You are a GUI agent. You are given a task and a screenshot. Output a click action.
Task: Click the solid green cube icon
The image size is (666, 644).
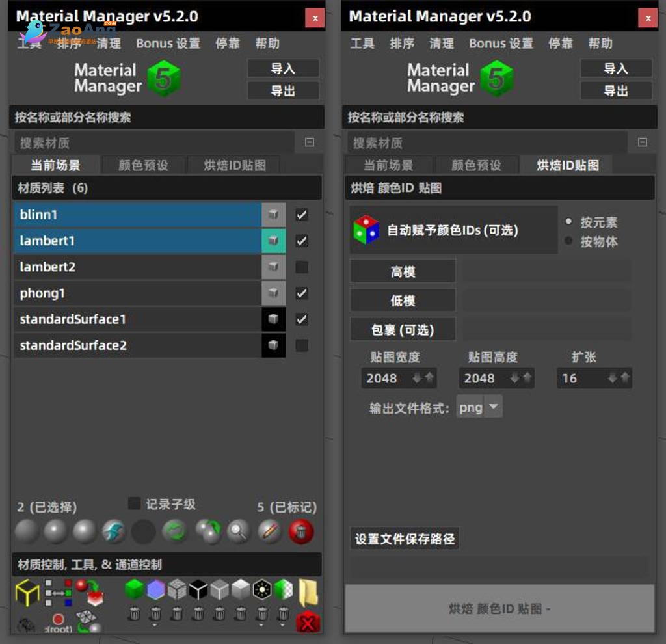134,589
